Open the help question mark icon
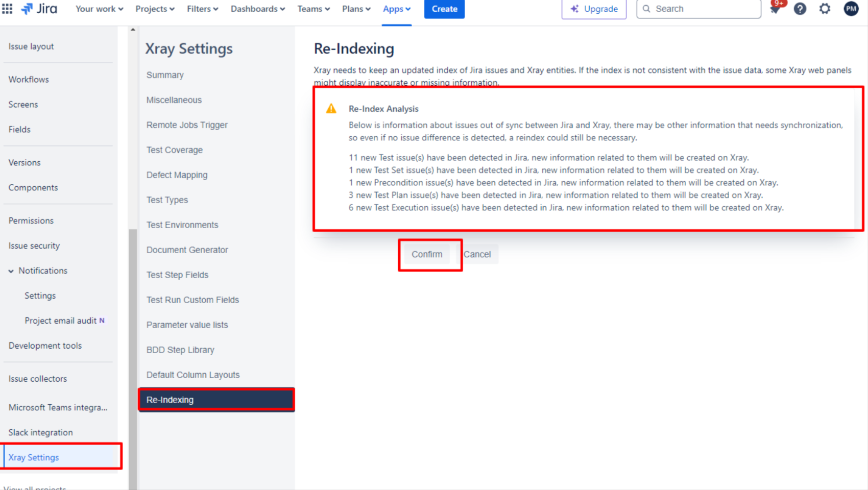The height and width of the screenshot is (490, 868). point(800,9)
